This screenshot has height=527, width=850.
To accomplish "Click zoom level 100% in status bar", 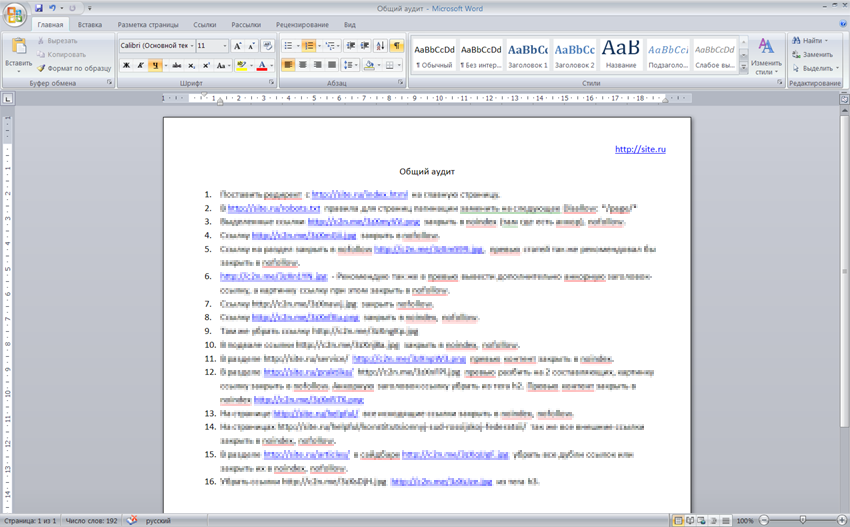I will [x=745, y=520].
